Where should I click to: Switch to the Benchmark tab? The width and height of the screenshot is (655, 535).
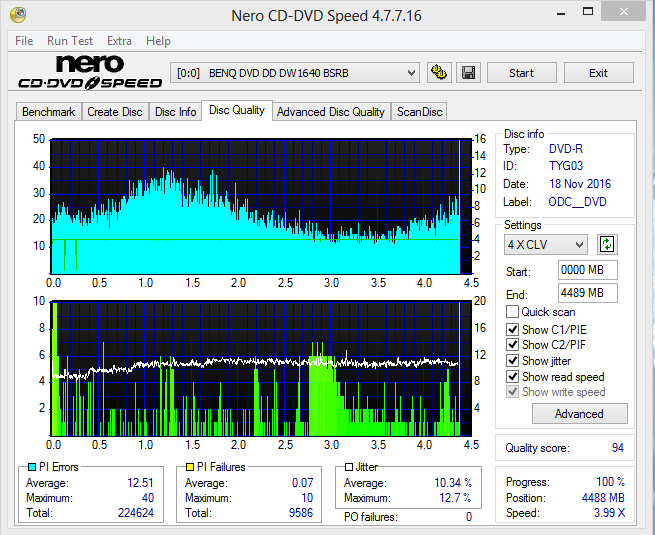(x=48, y=112)
